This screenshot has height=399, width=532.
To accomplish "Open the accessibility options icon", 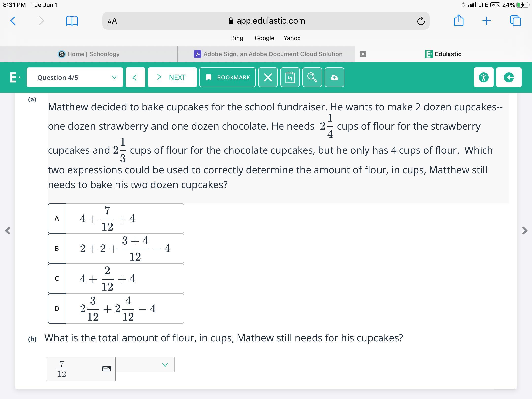I will (483, 77).
